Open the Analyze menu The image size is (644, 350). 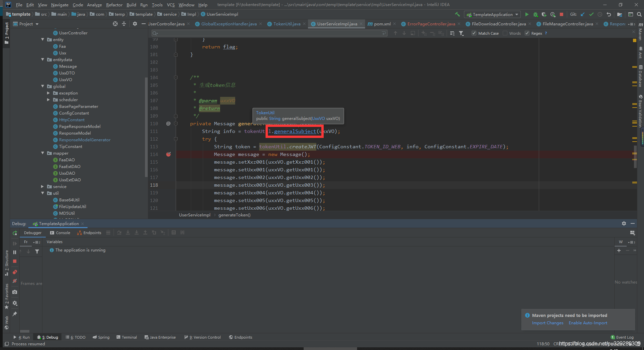pos(94,5)
